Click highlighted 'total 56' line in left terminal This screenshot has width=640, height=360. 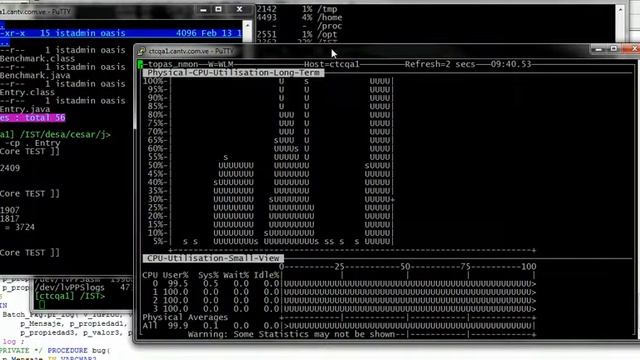33,118
